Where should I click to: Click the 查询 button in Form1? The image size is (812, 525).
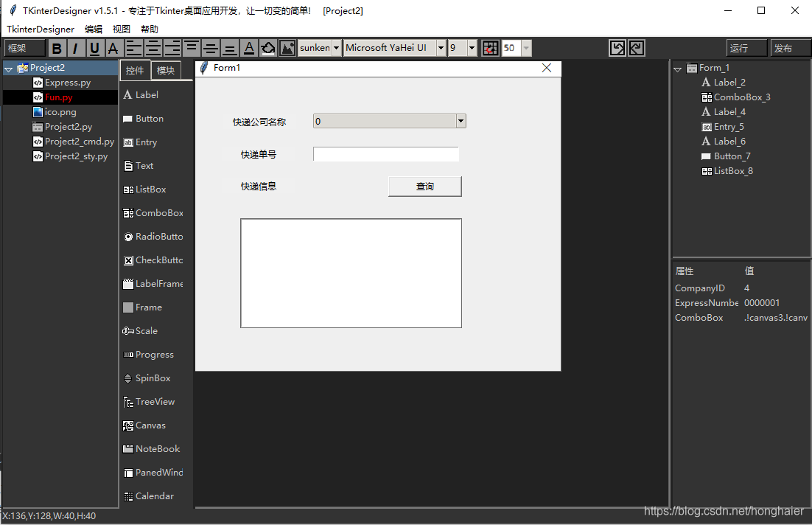424,187
